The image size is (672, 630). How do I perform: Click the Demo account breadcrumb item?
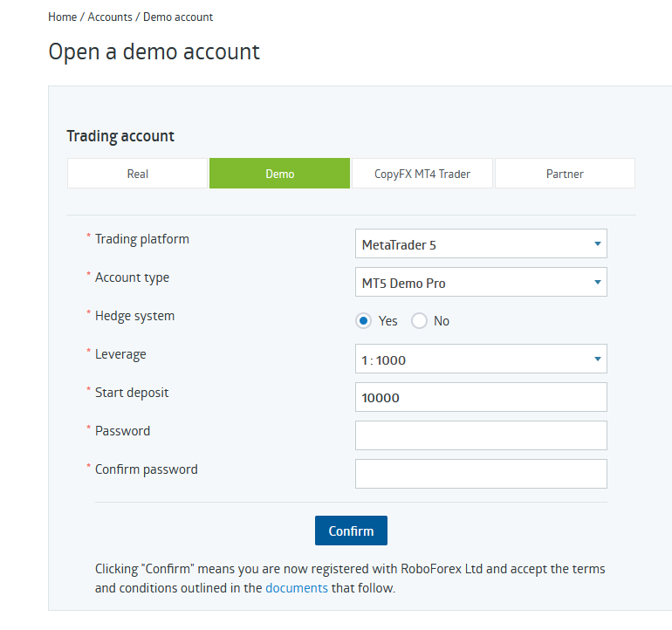pyautogui.click(x=178, y=17)
